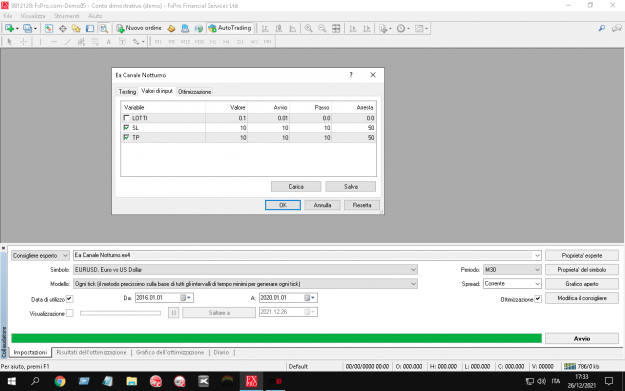Select the crosshair tool in line toolbar

[24, 41]
